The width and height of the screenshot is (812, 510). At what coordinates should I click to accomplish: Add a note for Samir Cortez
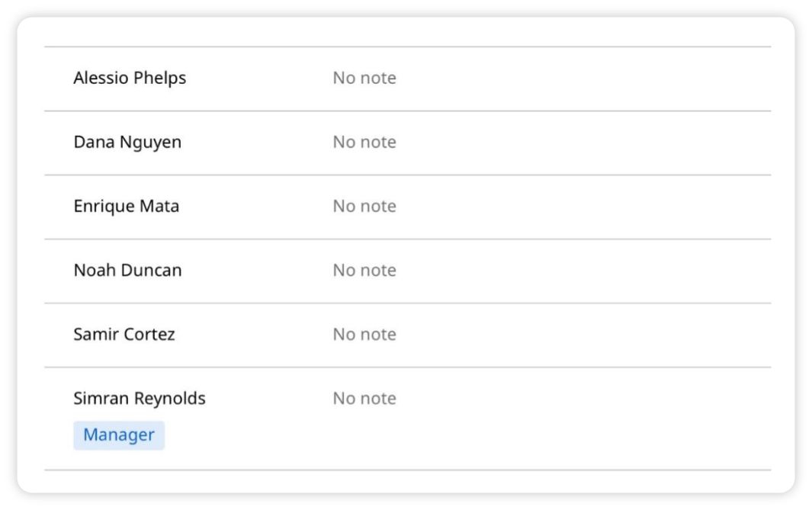pyautogui.click(x=364, y=335)
